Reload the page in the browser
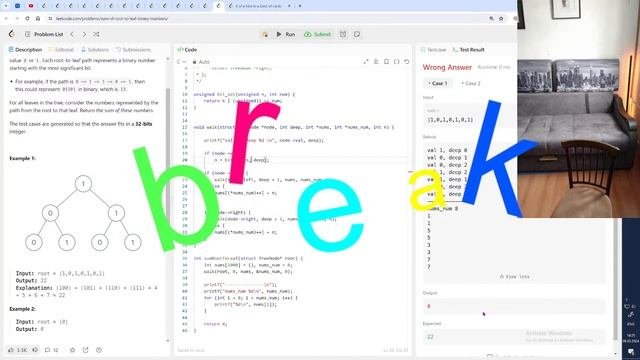The width and height of the screenshot is (640, 360). pyautogui.click(x=27, y=18)
